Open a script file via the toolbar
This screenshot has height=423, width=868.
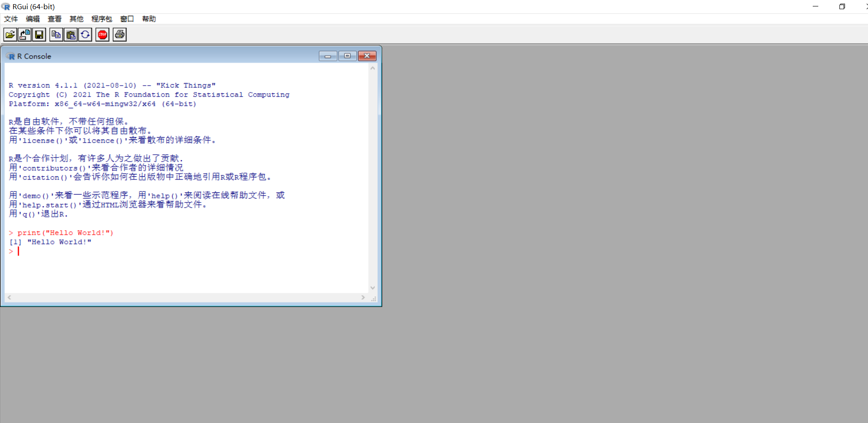10,34
